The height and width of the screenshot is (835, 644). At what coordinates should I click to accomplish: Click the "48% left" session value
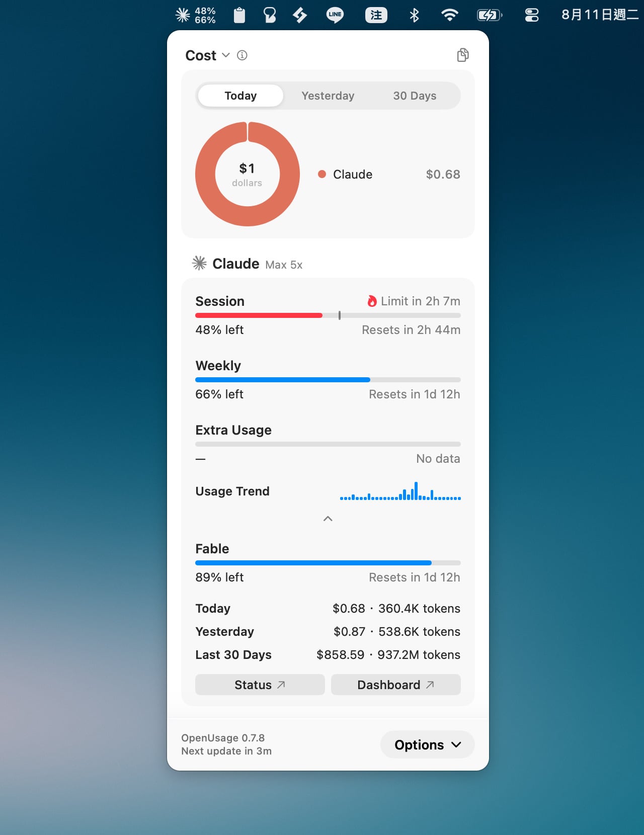click(x=219, y=330)
